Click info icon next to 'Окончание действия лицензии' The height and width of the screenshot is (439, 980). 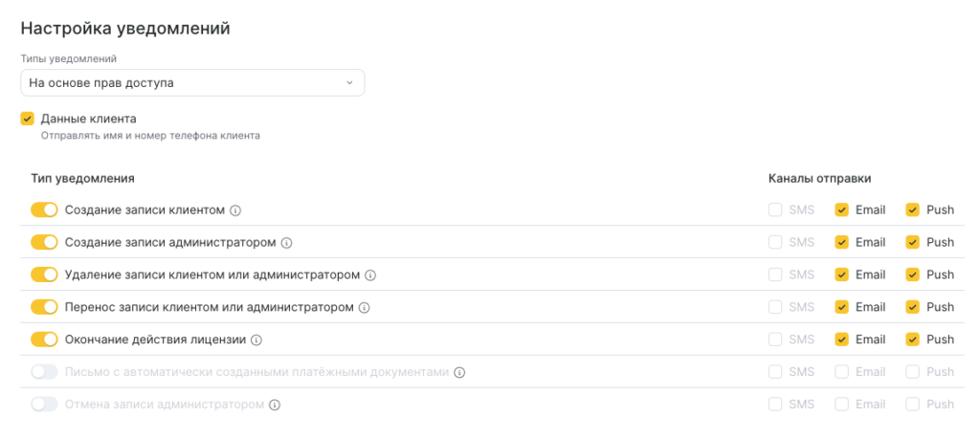[x=256, y=340]
